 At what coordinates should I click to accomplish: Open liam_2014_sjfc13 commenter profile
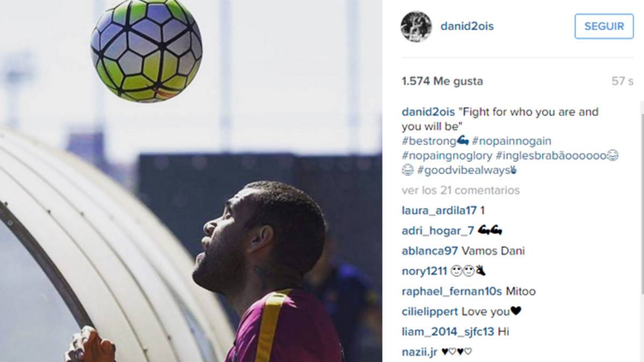(448, 331)
